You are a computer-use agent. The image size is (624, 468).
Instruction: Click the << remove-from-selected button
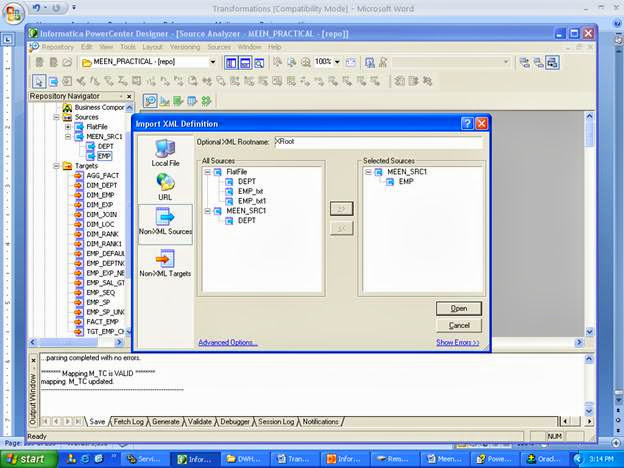(341, 228)
